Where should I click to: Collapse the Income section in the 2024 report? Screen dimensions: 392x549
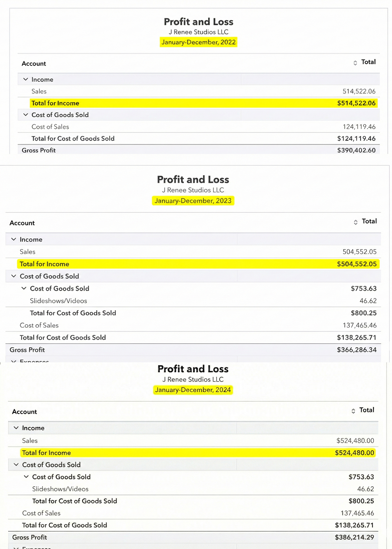click(x=16, y=428)
